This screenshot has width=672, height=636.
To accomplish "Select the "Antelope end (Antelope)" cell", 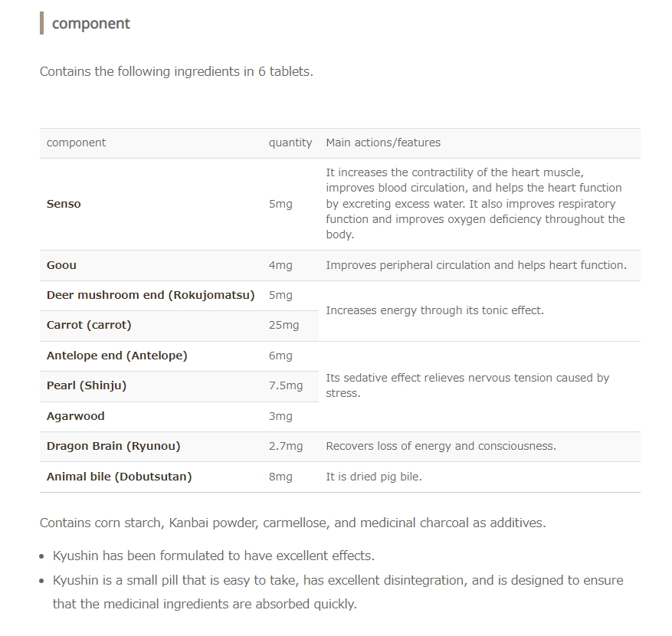I will [116, 356].
